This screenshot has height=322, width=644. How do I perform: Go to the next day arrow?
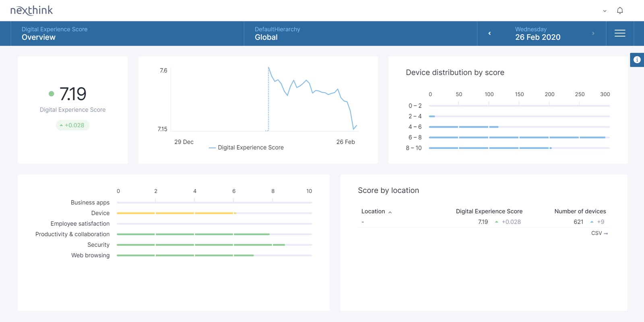[593, 33]
